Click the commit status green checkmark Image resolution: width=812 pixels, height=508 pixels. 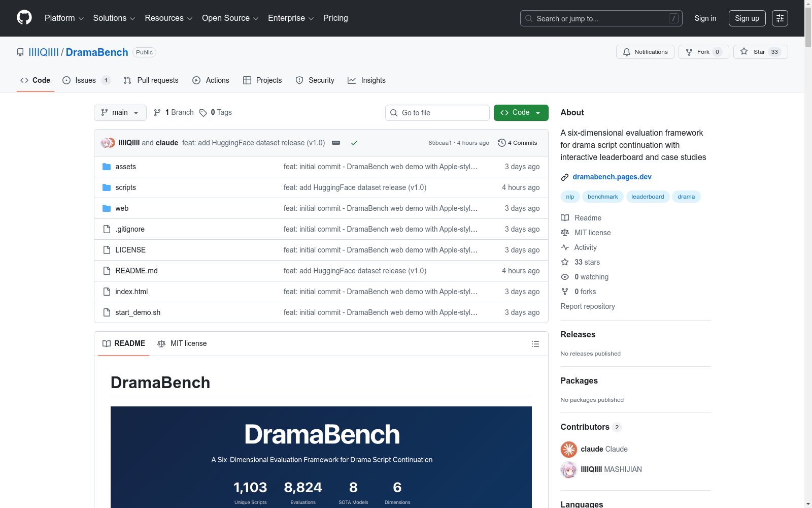(x=354, y=143)
